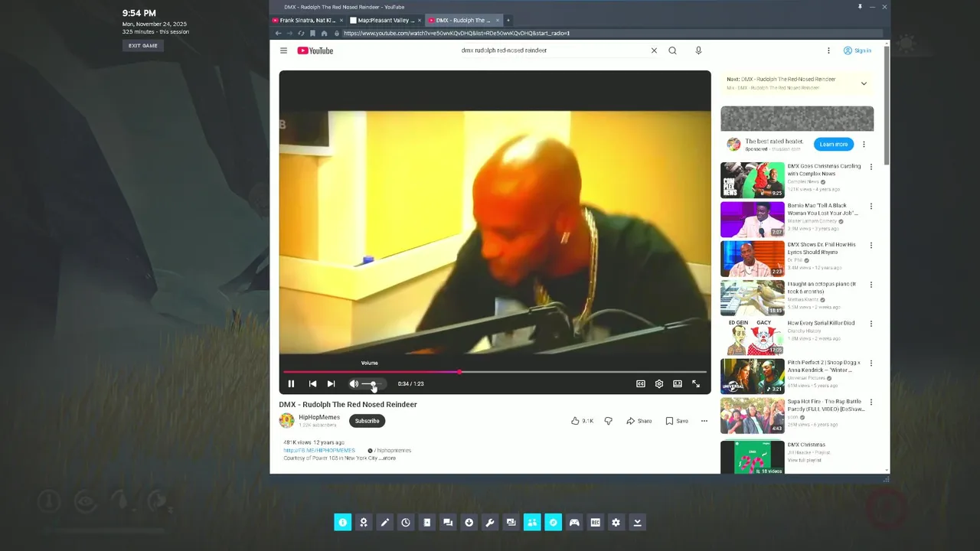Viewport: 980px width, 551px height.
Task: Open options for octopus piano video
Action: pos(871,285)
